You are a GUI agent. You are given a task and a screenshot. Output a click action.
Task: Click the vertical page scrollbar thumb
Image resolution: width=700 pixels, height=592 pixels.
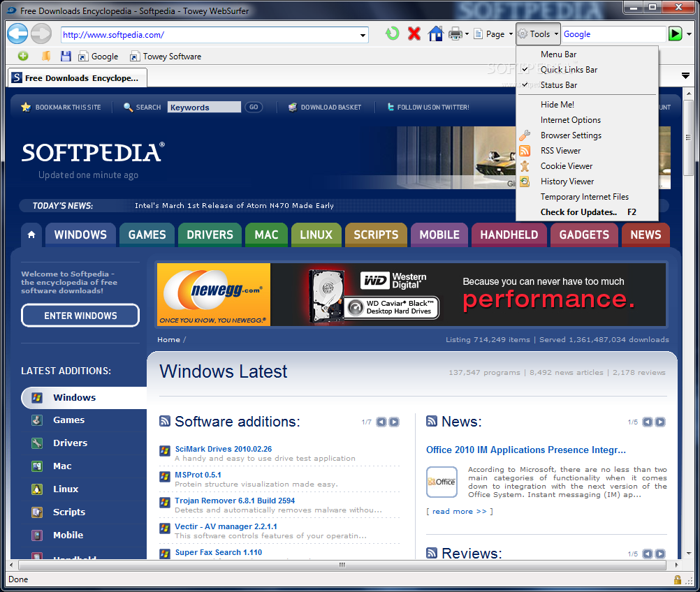[688, 138]
